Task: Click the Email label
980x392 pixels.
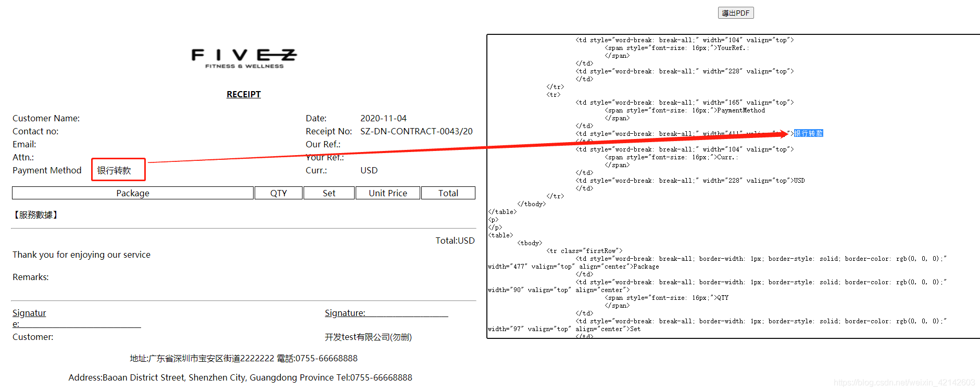Action: click(x=24, y=144)
